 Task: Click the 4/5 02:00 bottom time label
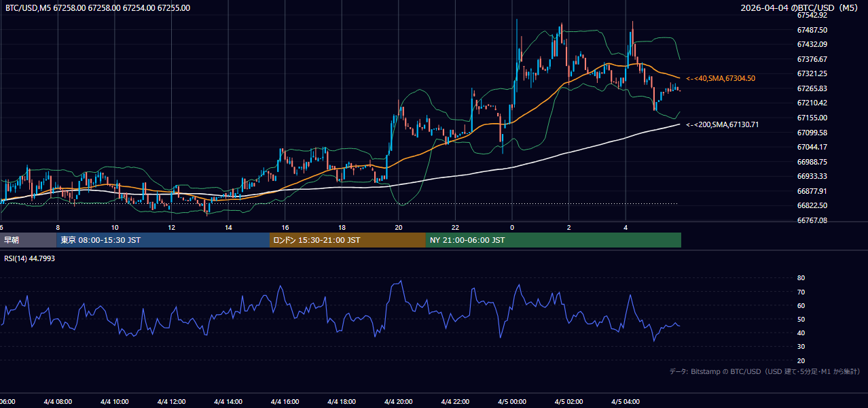568,401
